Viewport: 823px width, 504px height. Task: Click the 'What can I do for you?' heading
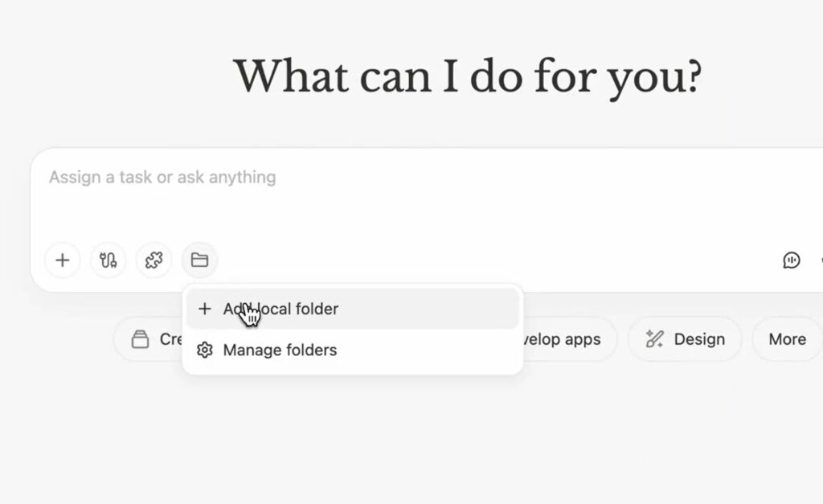(467, 77)
